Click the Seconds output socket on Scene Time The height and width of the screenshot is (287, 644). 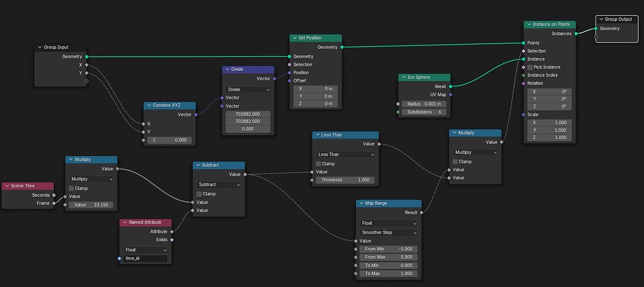[54, 195]
